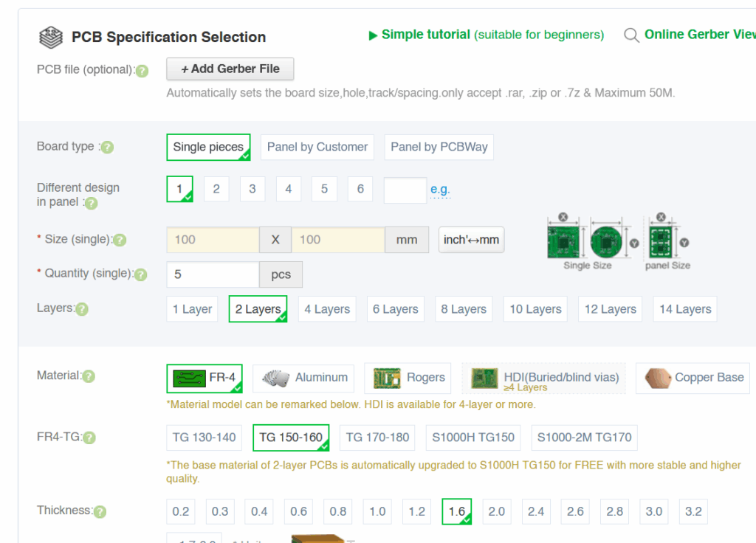
Task: Click the inch↔mm converter button
Action: tap(471, 240)
